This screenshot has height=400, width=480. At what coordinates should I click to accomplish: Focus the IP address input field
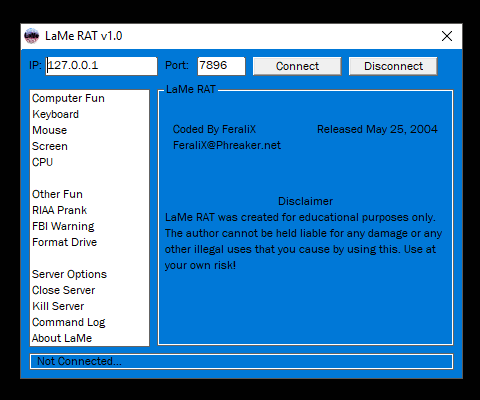pyautogui.click(x=101, y=66)
